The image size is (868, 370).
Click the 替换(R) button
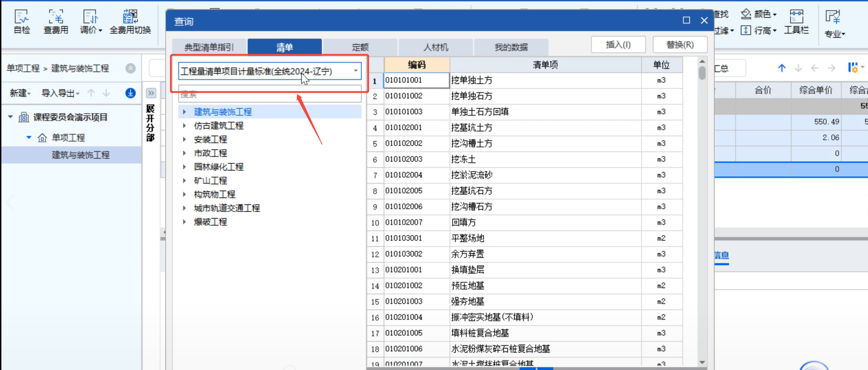point(680,45)
